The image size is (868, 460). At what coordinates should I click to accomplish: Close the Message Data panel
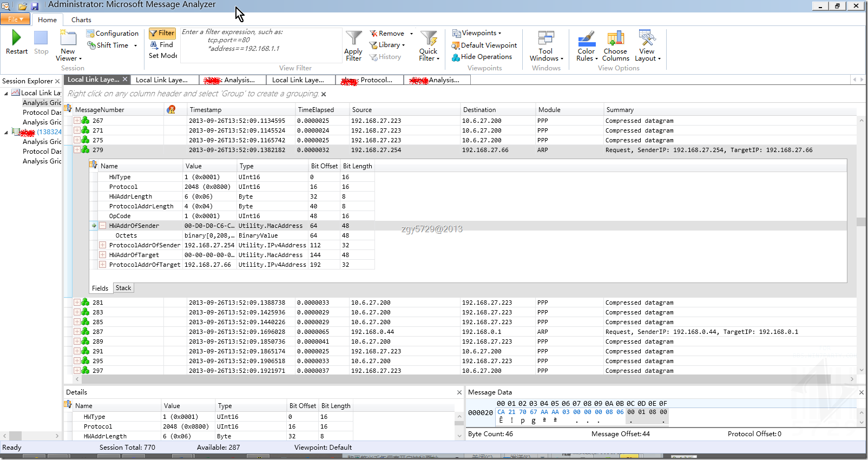coord(862,392)
